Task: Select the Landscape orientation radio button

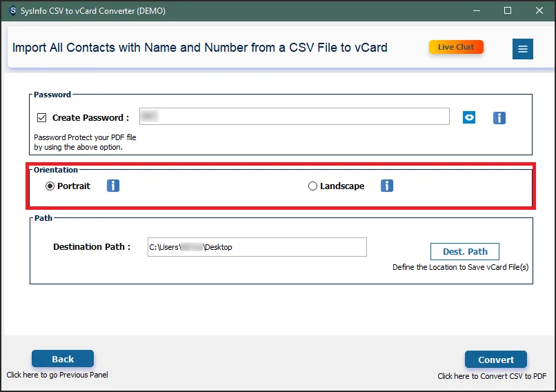Action: (x=312, y=186)
